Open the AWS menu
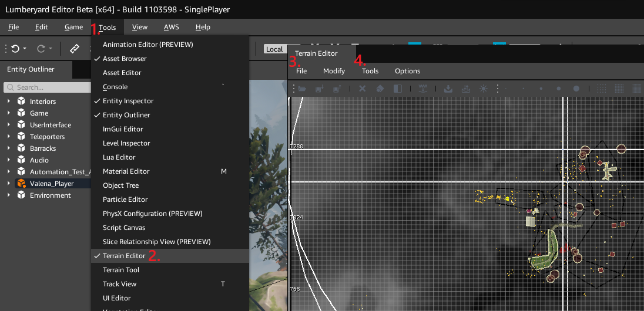This screenshot has width=644, height=311. (x=171, y=27)
